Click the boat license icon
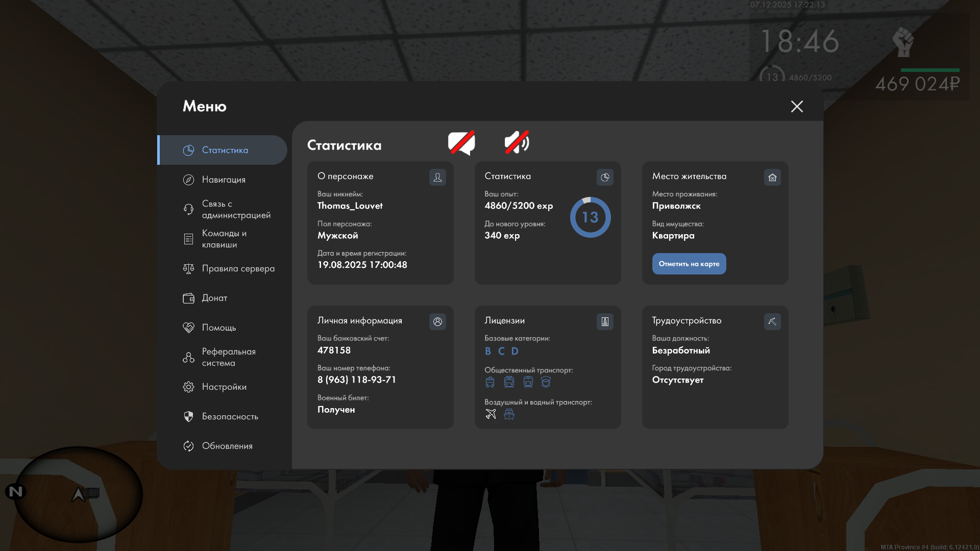The image size is (980, 551). pos(509,414)
